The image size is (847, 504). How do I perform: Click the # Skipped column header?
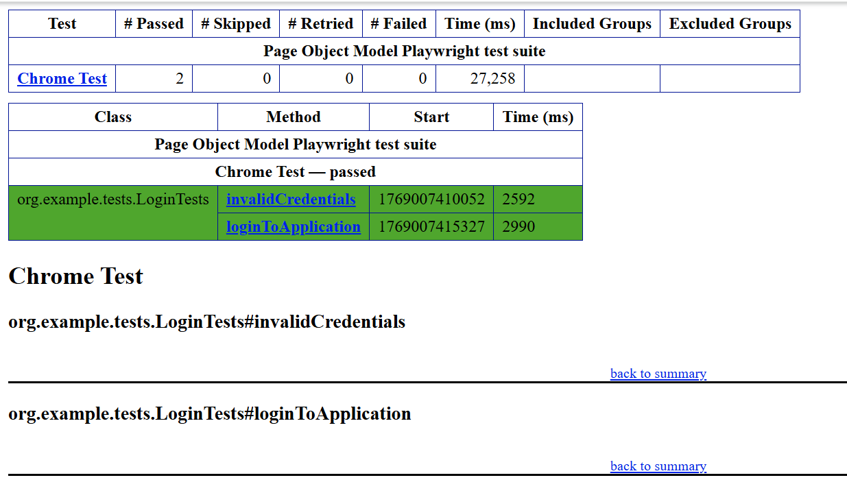[235, 23]
